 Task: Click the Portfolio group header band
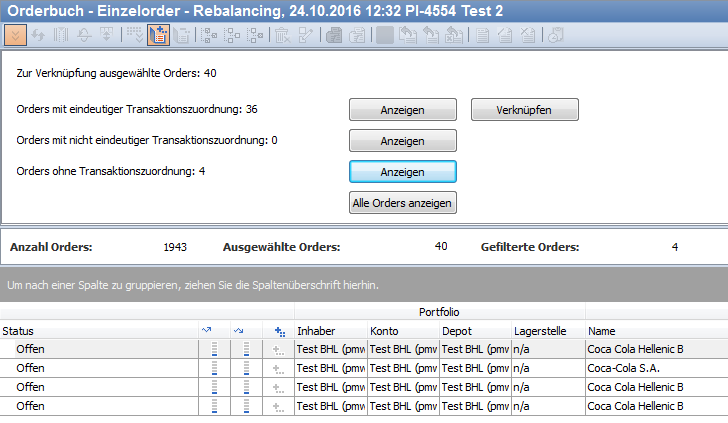point(440,312)
